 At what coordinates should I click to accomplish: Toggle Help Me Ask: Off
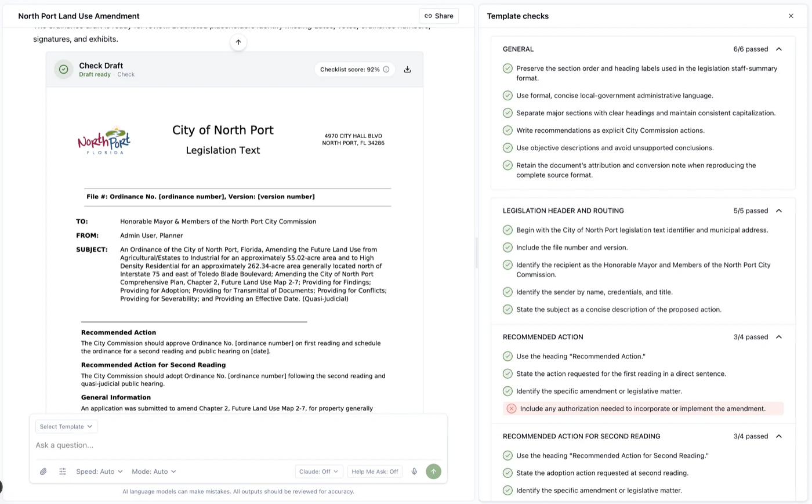tap(375, 472)
